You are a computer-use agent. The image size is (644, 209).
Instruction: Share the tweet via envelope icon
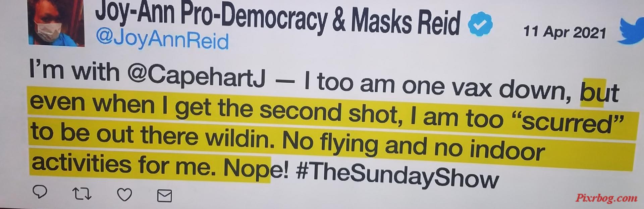(164, 196)
